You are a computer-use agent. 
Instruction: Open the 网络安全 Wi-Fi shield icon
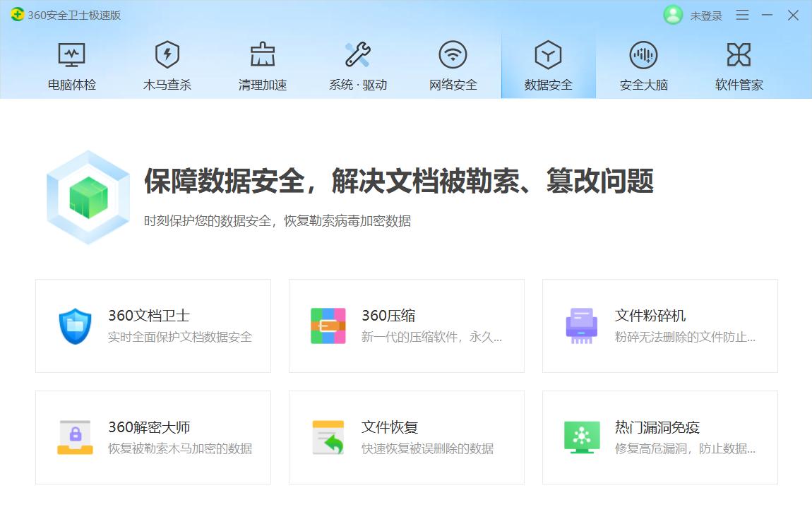[x=453, y=54]
